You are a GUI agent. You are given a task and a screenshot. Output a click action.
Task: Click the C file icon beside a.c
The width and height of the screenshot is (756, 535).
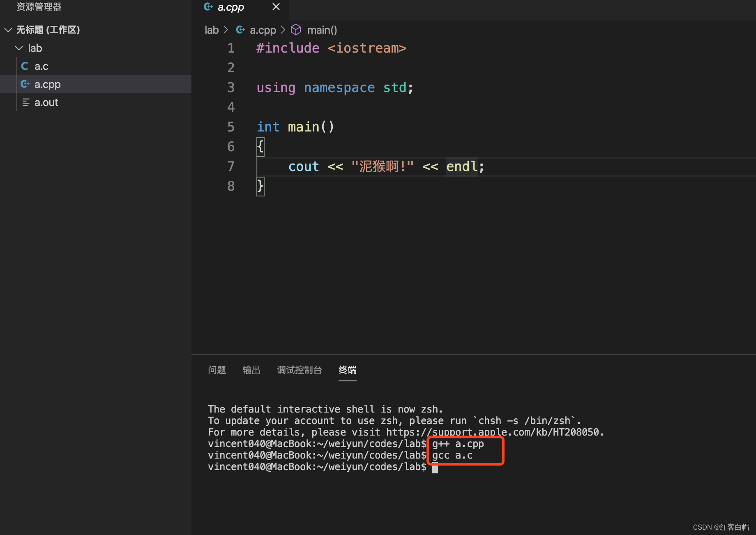tap(25, 66)
